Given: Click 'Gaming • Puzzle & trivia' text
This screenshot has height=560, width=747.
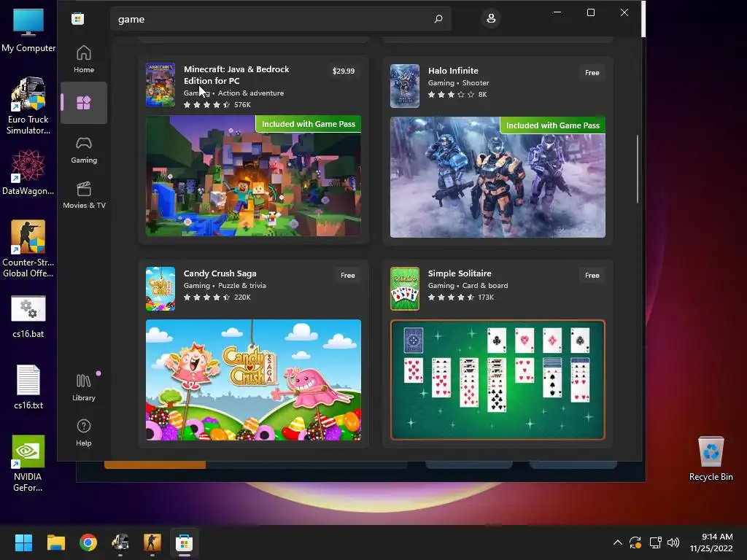Looking at the screenshot, I should pyautogui.click(x=225, y=286).
